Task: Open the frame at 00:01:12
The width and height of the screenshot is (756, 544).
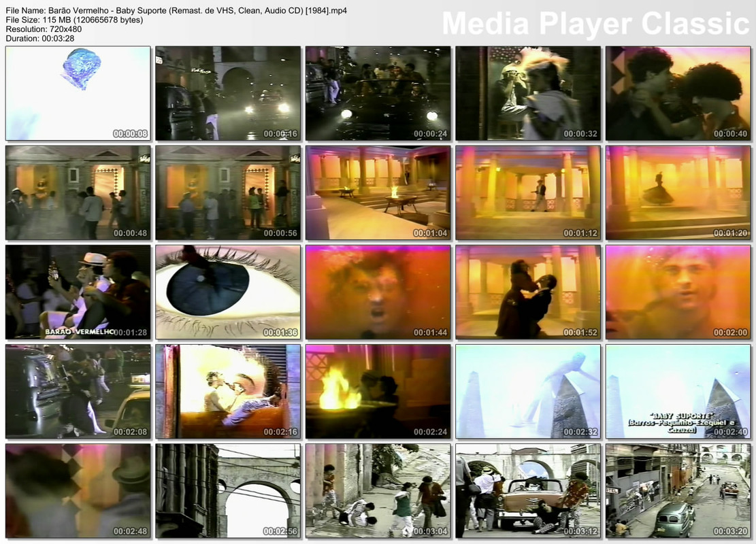Action: click(528, 192)
